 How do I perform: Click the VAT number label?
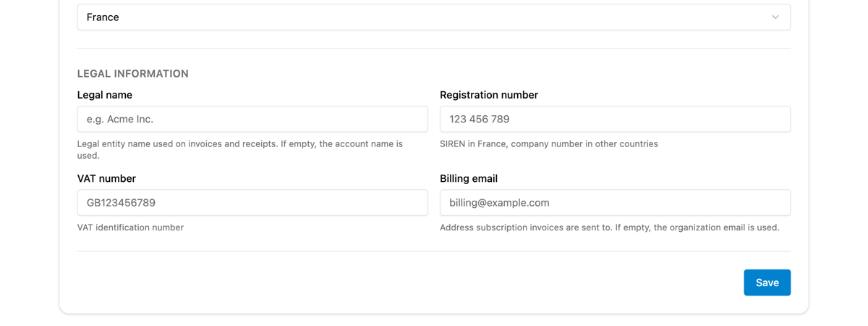106,178
